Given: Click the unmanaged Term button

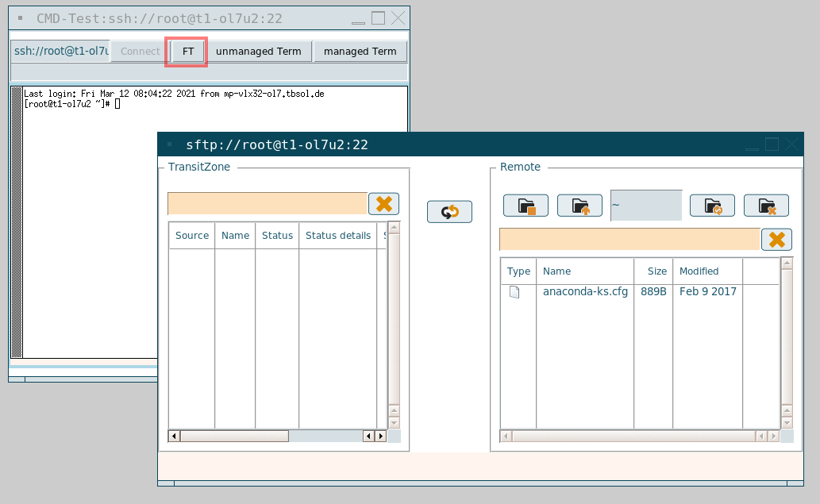Looking at the screenshot, I should pos(259,52).
